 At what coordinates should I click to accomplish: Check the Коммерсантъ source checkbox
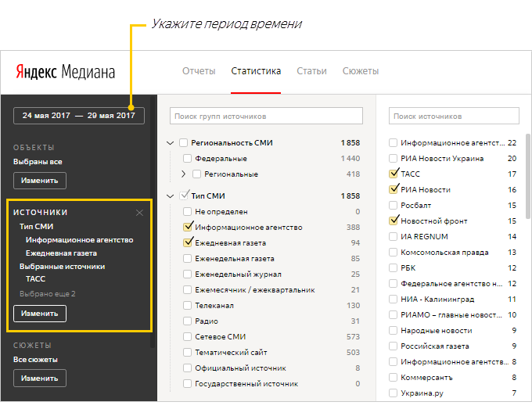(x=393, y=378)
